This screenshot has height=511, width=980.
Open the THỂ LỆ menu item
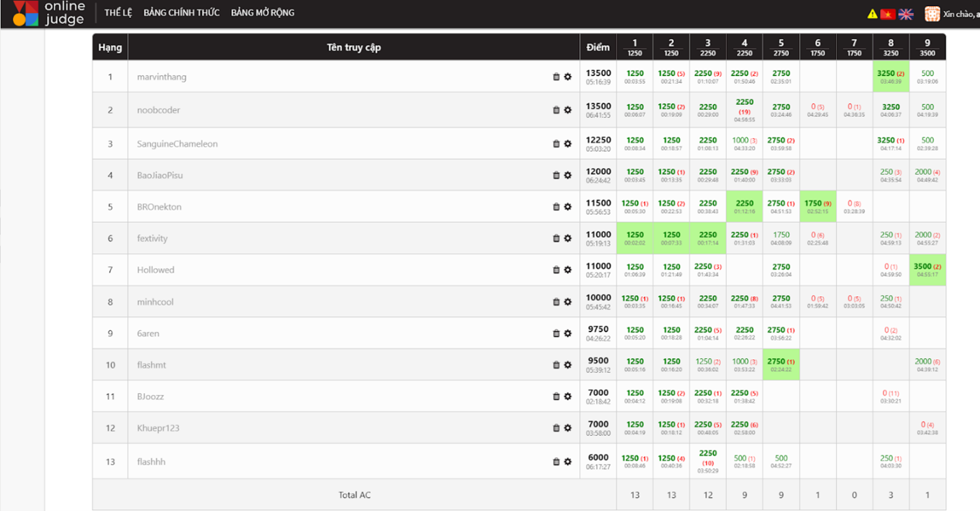119,12
